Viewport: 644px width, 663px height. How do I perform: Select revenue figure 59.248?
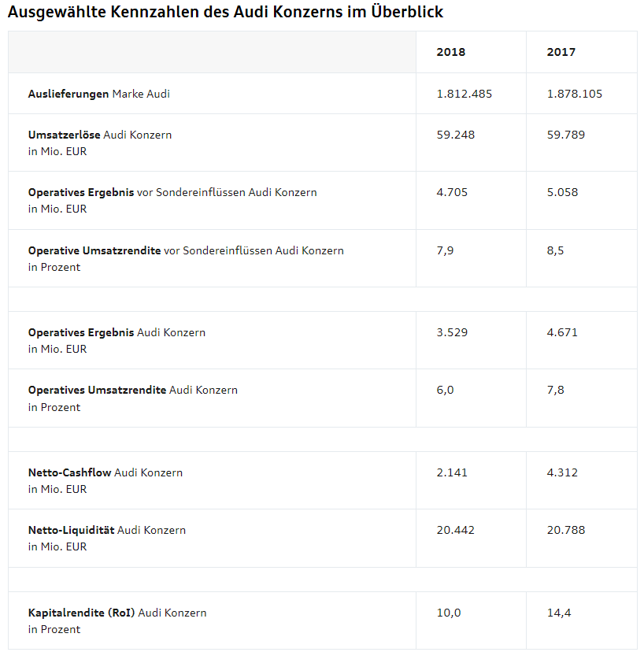(x=455, y=135)
